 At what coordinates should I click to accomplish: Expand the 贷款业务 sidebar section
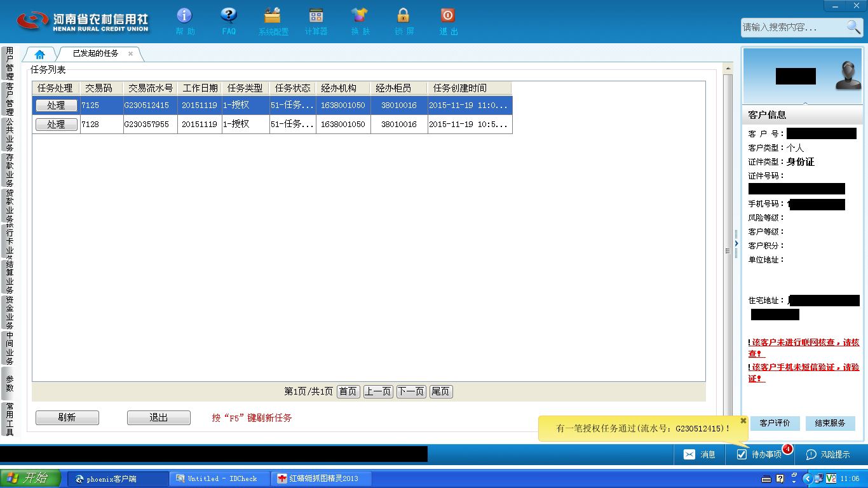point(9,206)
